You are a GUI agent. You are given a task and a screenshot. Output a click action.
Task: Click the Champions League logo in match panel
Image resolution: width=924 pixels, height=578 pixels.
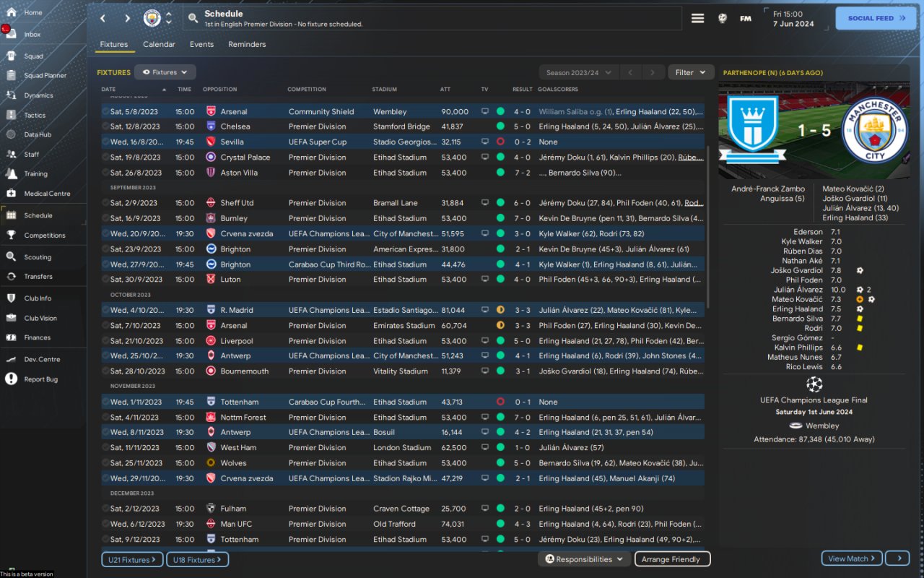click(x=814, y=384)
